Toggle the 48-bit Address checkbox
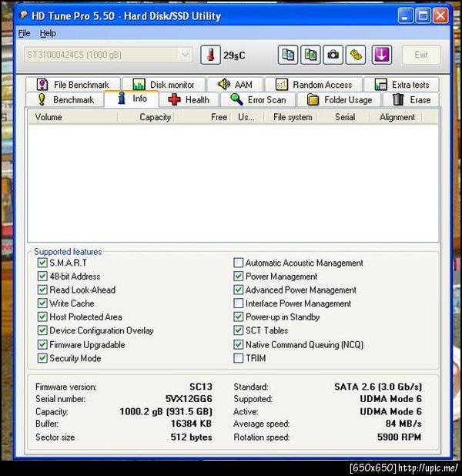462x476 pixels. [x=42, y=277]
